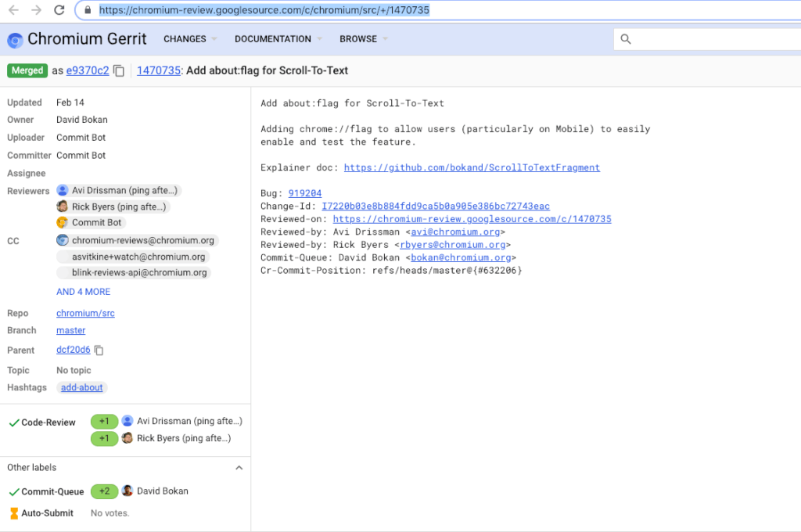Click blink-reviews-api@chromium.org CC chip

[x=134, y=272]
